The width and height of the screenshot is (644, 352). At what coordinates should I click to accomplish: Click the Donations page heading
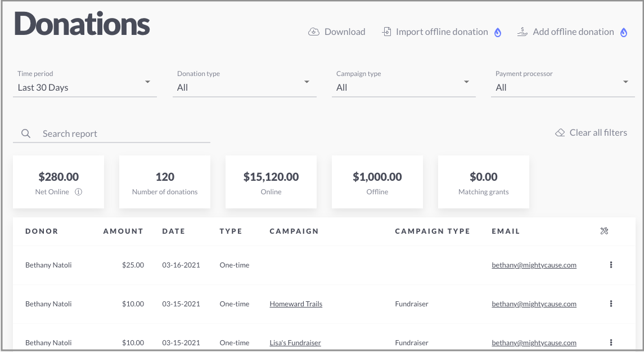tap(82, 24)
